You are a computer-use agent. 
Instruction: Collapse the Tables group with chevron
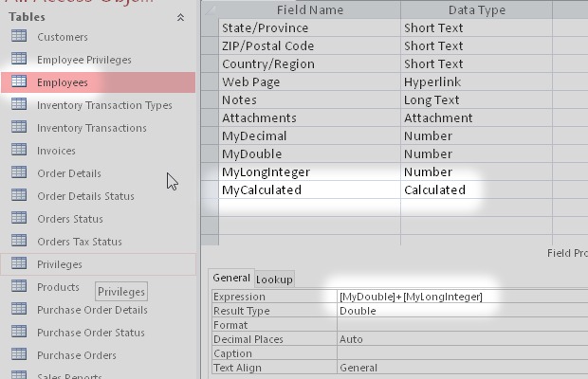[x=180, y=17]
